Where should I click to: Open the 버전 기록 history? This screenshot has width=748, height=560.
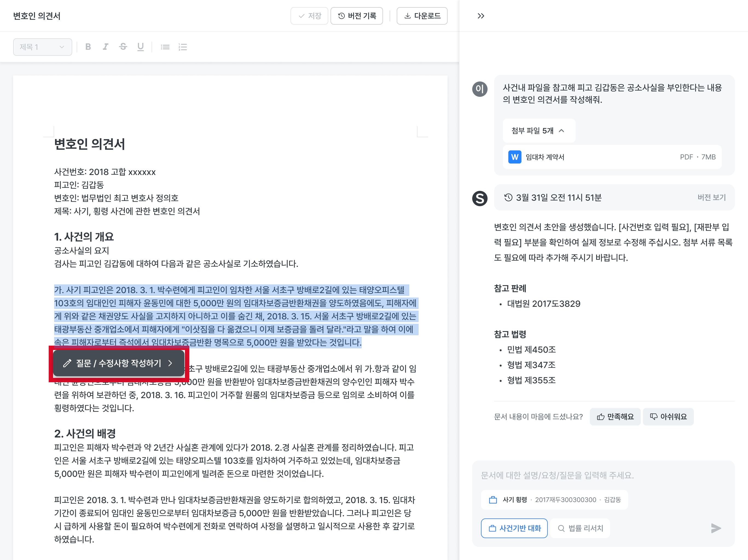click(356, 16)
